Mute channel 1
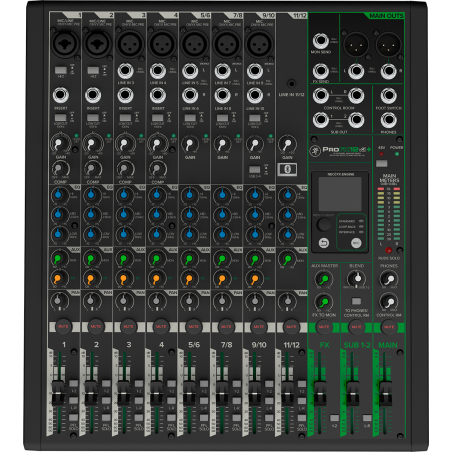This screenshot has height=452, width=452. (63, 327)
